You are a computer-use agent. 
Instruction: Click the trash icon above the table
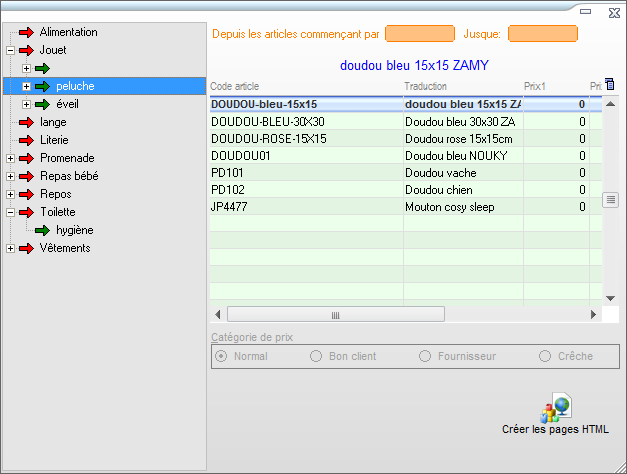tap(610, 84)
